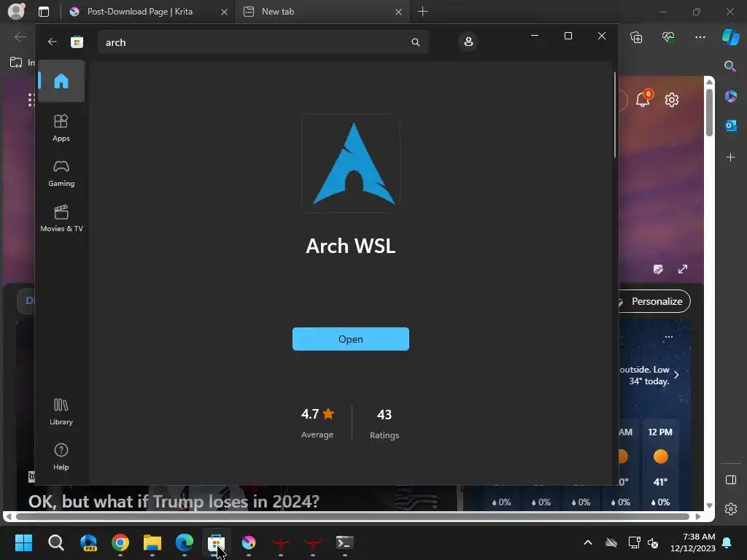Click the Edge sidebar search icon
This screenshot has height=560, width=747.
point(730,66)
